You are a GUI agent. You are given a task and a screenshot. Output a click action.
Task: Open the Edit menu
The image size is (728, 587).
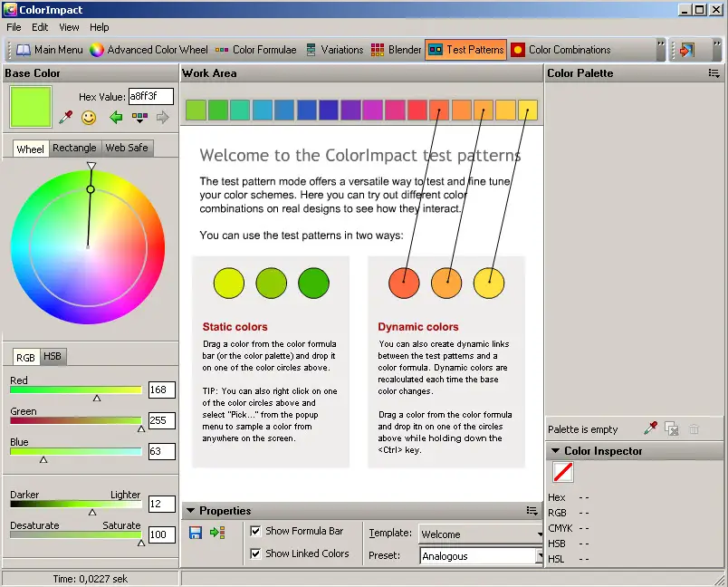pos(40,27)
